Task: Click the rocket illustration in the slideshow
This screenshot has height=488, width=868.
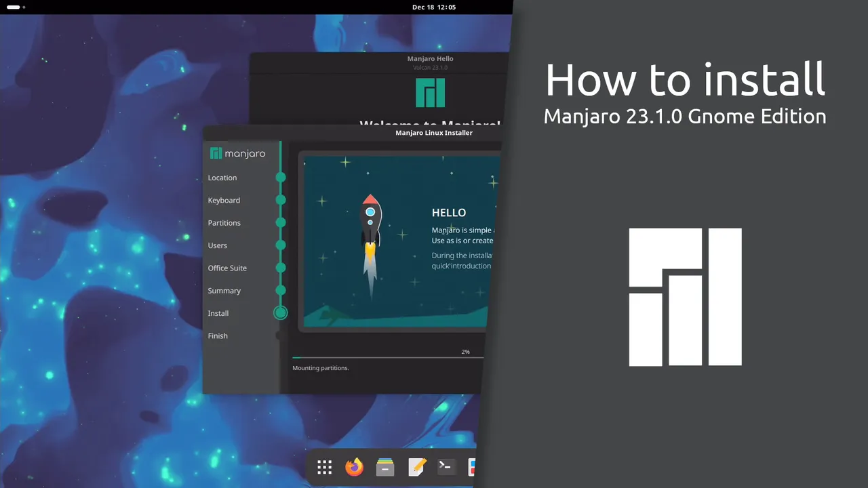Action: tap(370, 247)
